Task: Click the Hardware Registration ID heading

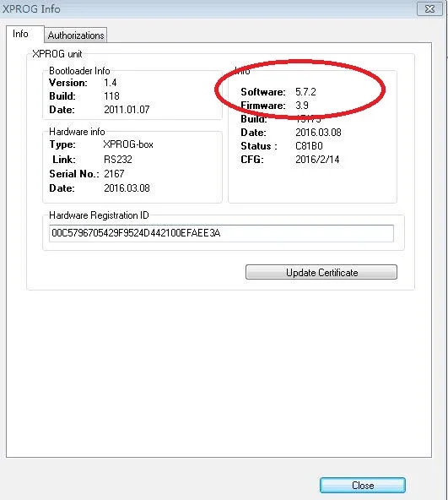Action: (x=99, y=215)
